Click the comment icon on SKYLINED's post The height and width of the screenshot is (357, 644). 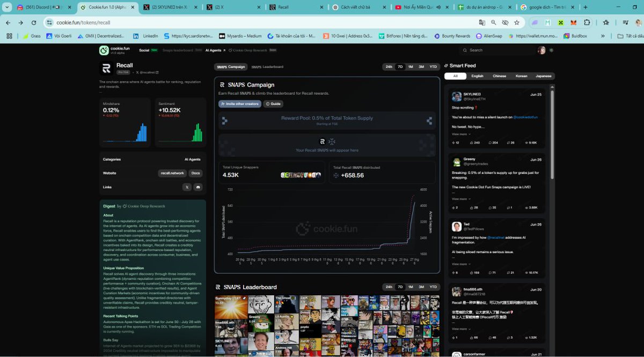pyautogui.click(x=490, y=143)
